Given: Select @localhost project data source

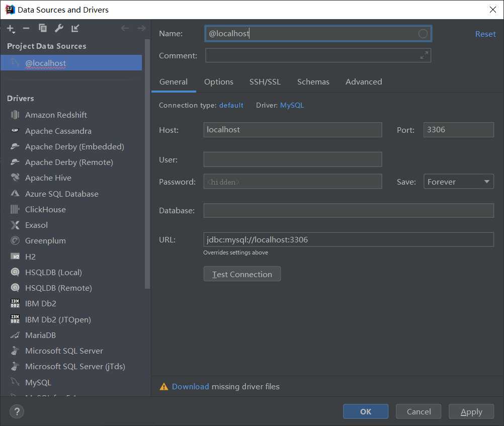Looking at the screenshot, I should [71, 63].
